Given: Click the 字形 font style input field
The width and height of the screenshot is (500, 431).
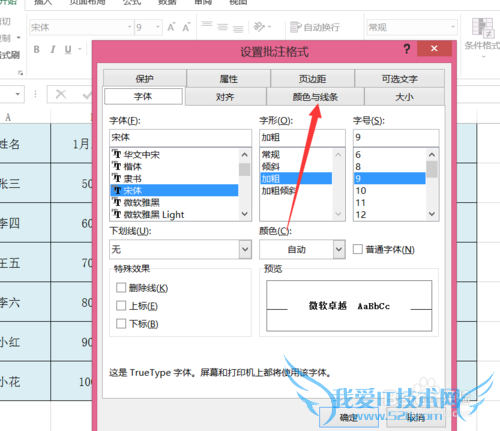Looking at the screenshot, I should point(302,137).
